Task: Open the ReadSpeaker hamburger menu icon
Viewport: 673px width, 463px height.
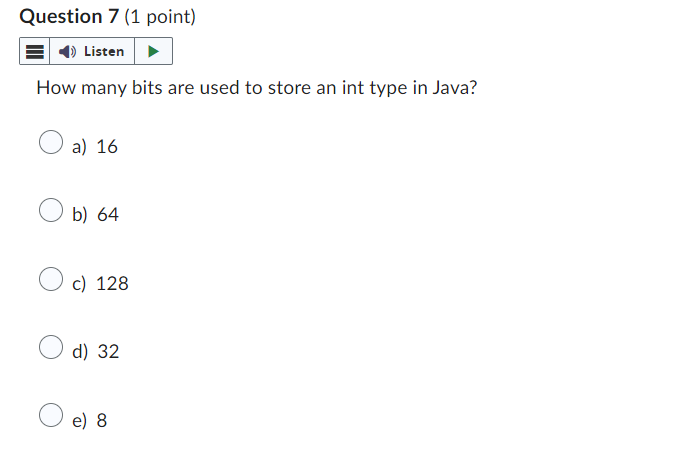Action: tap(35, 51)
